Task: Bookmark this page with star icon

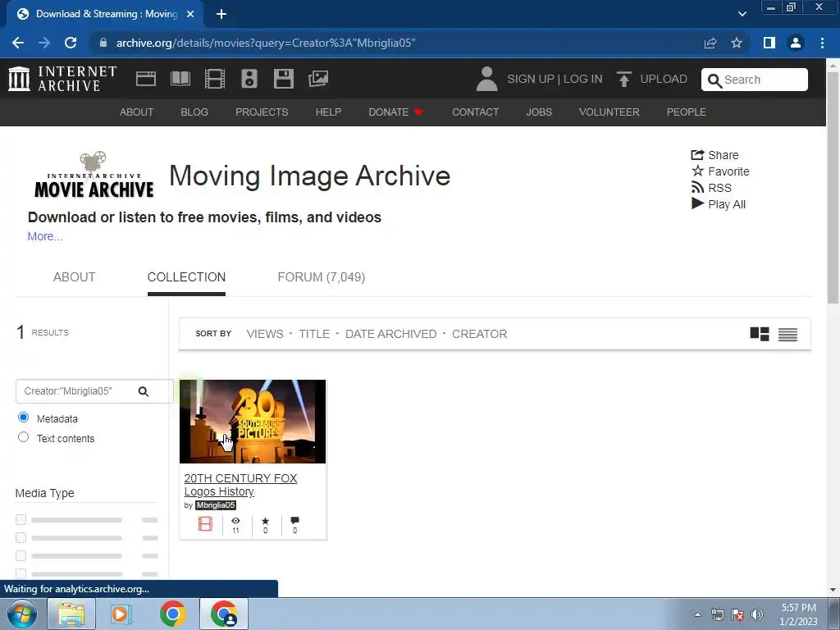Action: pos(737,43)
